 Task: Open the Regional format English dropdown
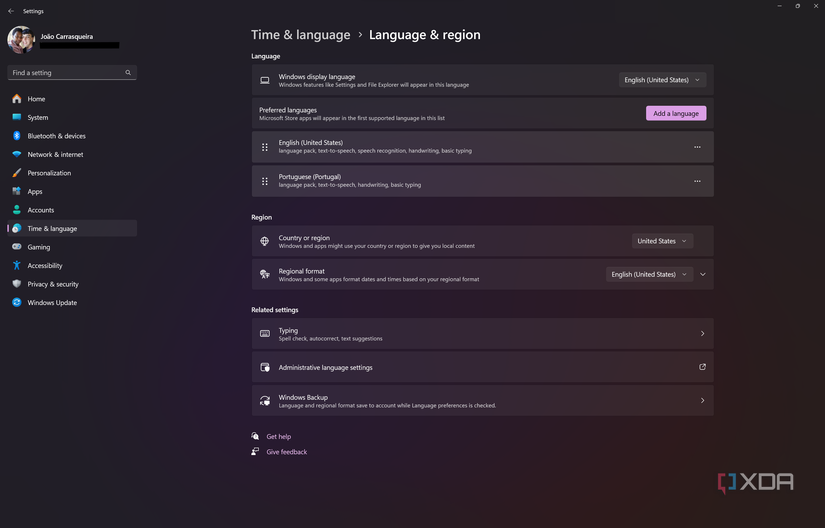tap(649, 275)
